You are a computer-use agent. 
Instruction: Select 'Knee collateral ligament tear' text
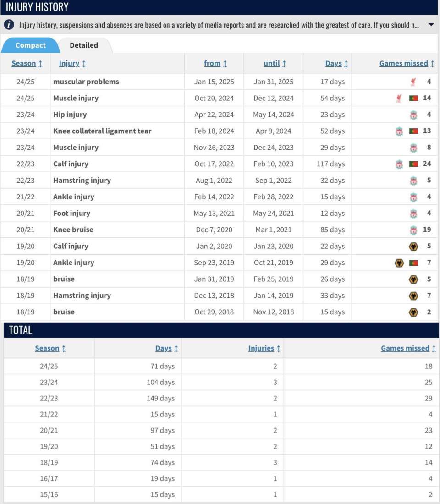(102, 131)
